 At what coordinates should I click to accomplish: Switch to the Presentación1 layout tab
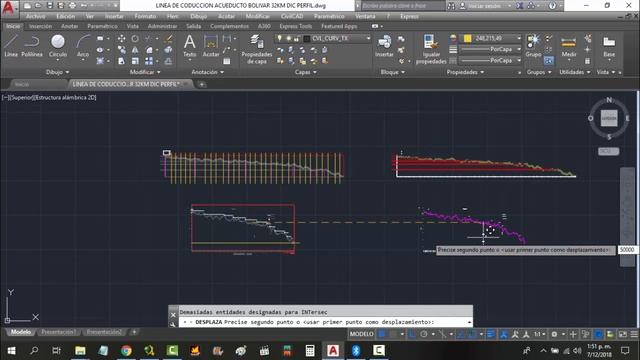click(x=58, y=332)
